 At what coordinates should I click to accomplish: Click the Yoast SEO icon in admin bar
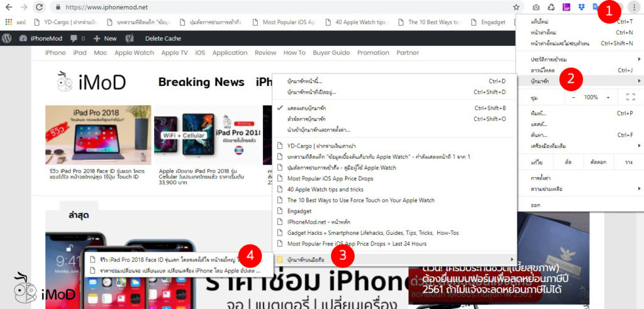click(x=130, y=38)
